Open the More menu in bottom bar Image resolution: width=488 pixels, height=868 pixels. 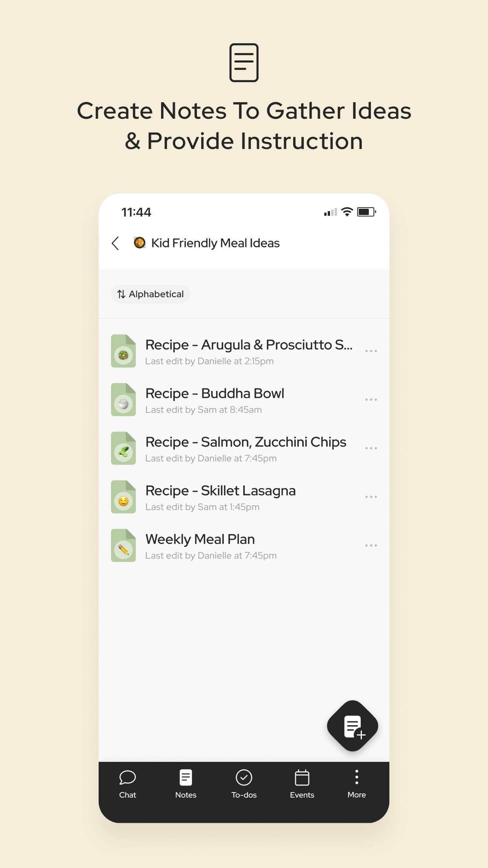tap(357, 784)
